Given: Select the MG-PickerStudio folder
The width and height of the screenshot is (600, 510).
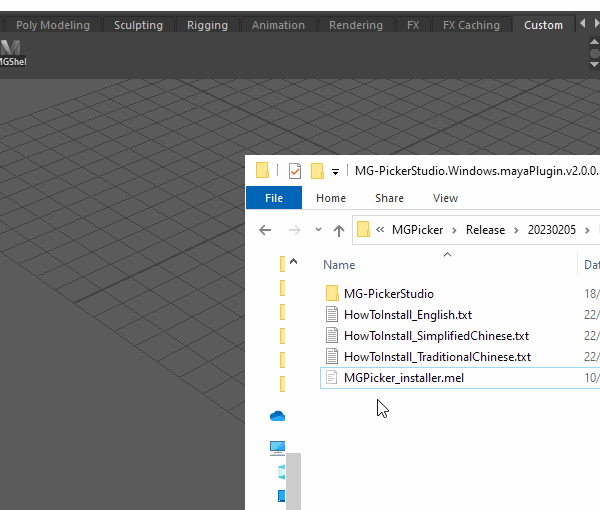Looking at the screenshot, I should 388,294.
